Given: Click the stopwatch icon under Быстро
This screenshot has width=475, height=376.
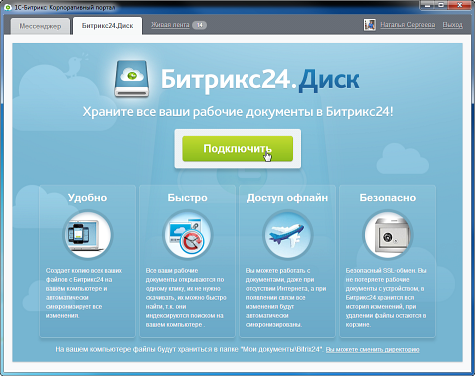Looking at the screenshot, I should [188, 235].
